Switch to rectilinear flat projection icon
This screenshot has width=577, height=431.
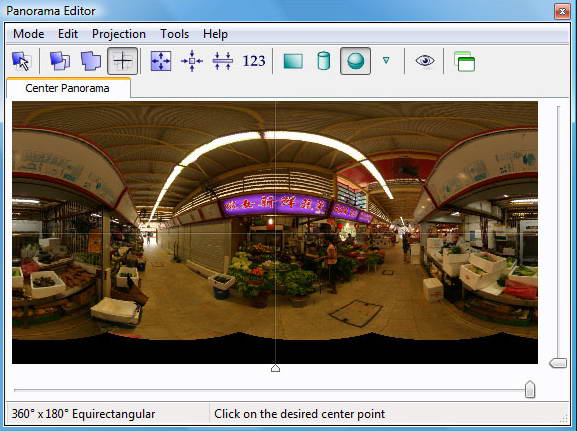coord(293,61)
